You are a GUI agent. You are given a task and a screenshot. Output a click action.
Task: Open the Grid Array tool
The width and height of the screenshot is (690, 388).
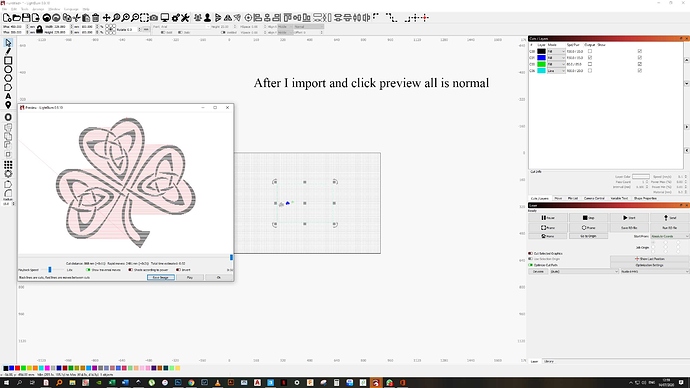pyautogui.click(x=8, y=165)
